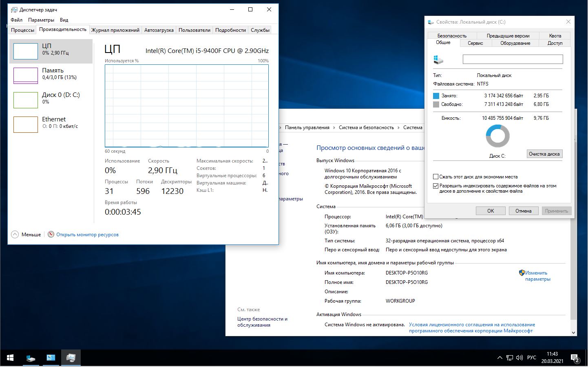Open the Квота tab
588x367 pixels.
coord(555,35)
